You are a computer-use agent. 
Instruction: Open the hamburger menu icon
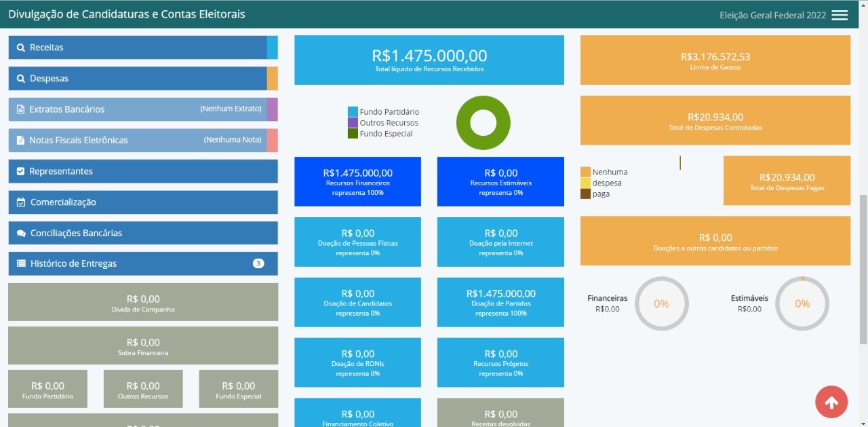[x=840, y=15]
